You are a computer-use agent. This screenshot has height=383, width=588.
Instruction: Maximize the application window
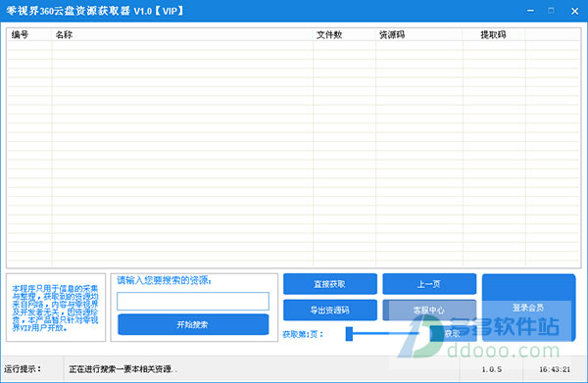551,11
